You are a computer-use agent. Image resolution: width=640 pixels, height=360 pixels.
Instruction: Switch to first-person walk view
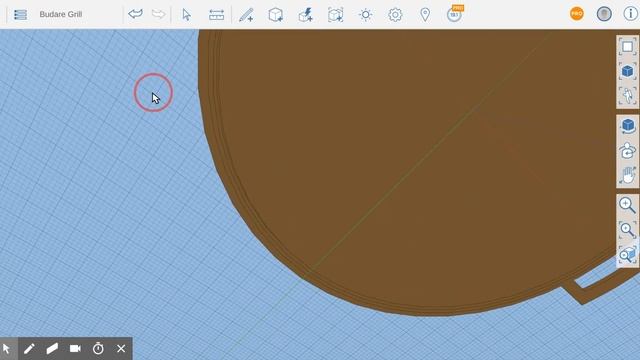coord(627,96)
